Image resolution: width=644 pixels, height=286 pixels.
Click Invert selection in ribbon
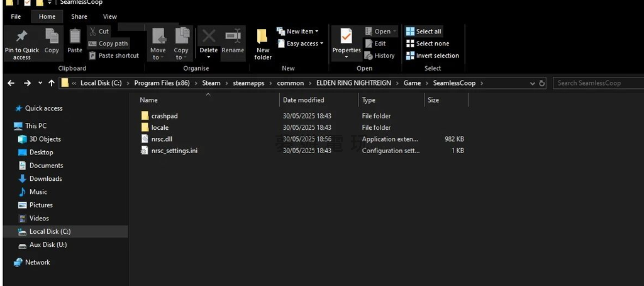432,55
